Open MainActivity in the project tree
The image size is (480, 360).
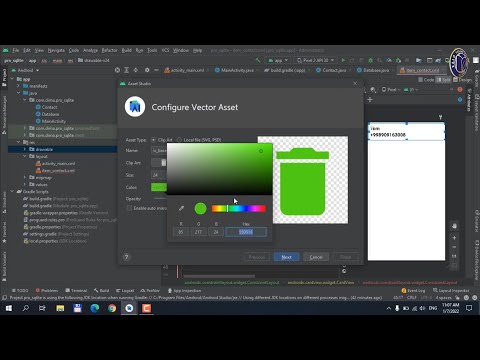(x=54, y=121)
